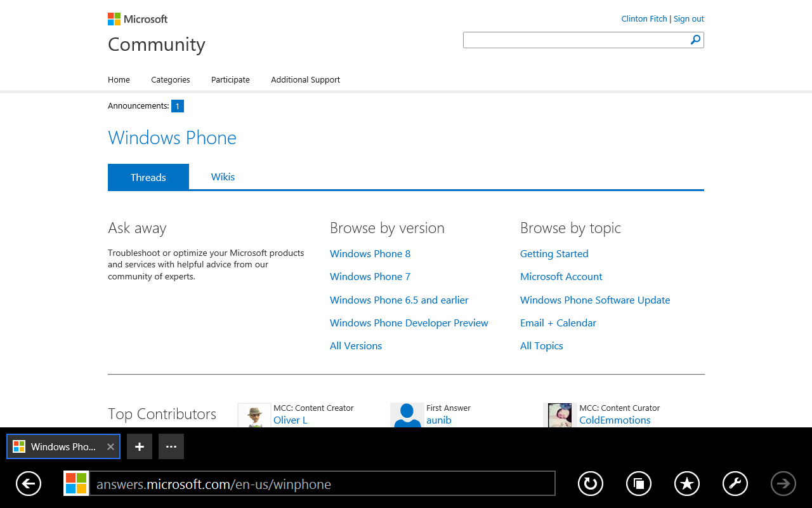812x508 pixels.
Task: Click the Ask away heading
Action: (x=137, y=228)
